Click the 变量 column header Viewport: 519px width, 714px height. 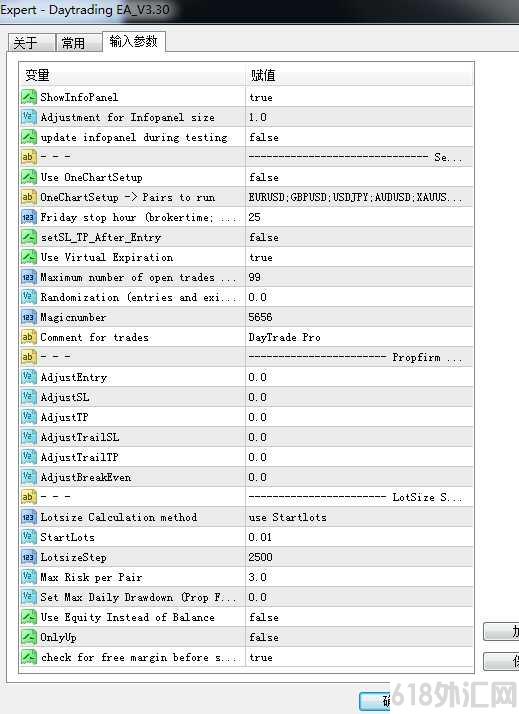132,75
